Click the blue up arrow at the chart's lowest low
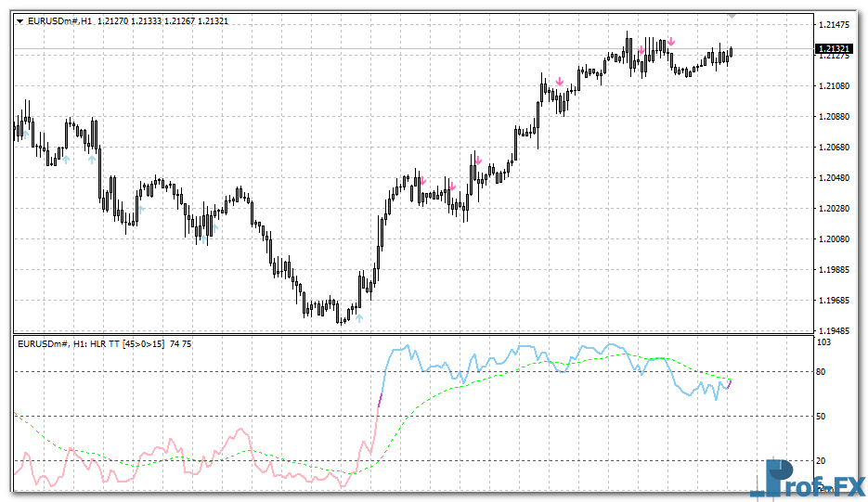Viewport: 868px width, 502px height. [359, 318]
